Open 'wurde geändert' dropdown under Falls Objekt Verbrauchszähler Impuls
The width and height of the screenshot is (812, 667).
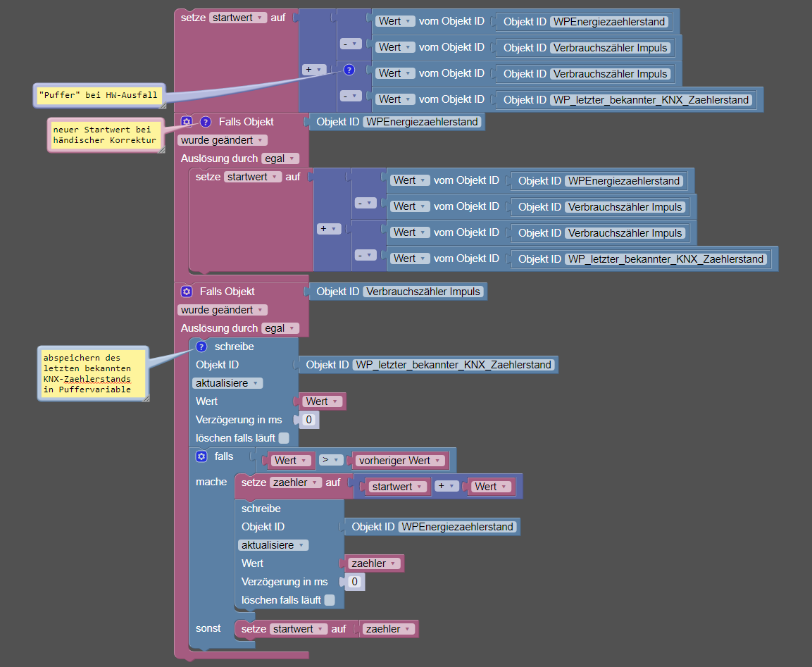222,310
